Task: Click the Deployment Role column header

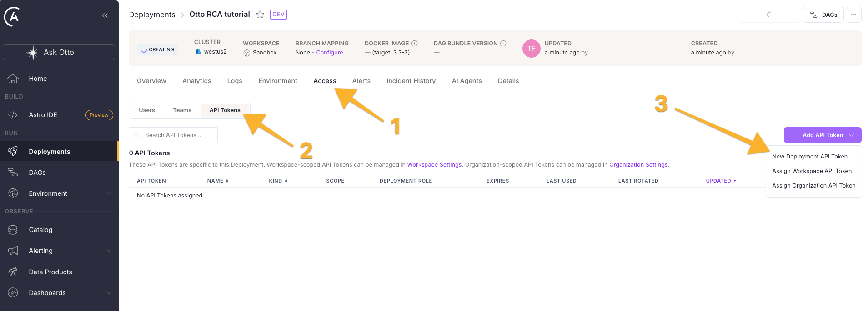Action: tap(406, 181)
